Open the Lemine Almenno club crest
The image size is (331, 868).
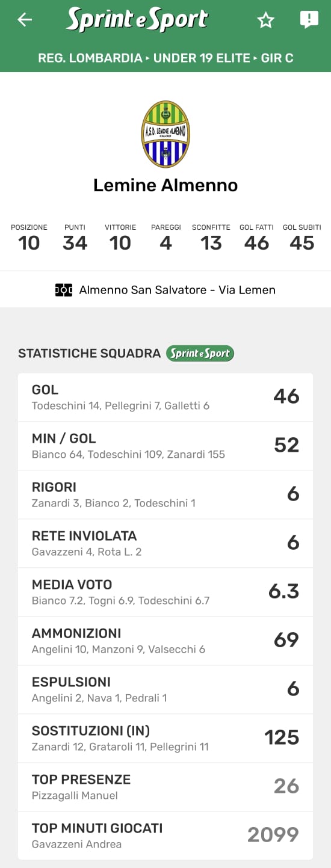pos(165,134)
